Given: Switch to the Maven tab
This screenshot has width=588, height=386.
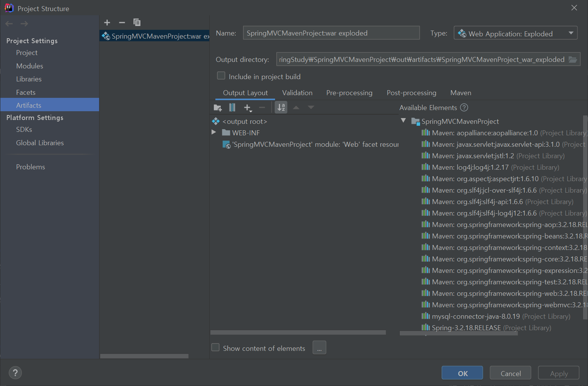Looking at the screenshot, I should point(461,93).
